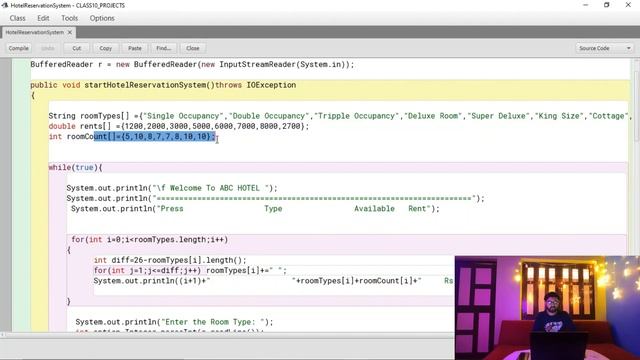Open the Tools menu
The image size is (640, 360).
click(x=69, y=18)
